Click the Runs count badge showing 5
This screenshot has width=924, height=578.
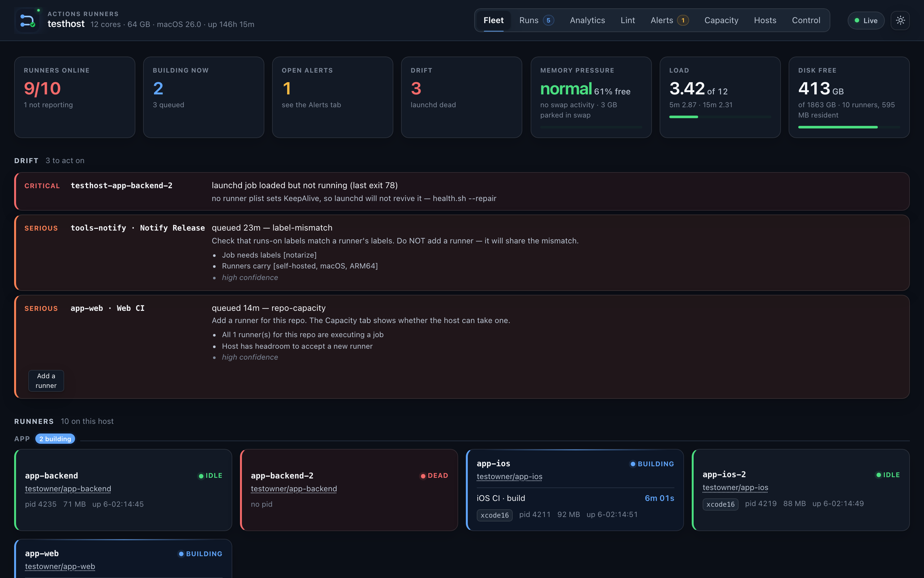548,20
